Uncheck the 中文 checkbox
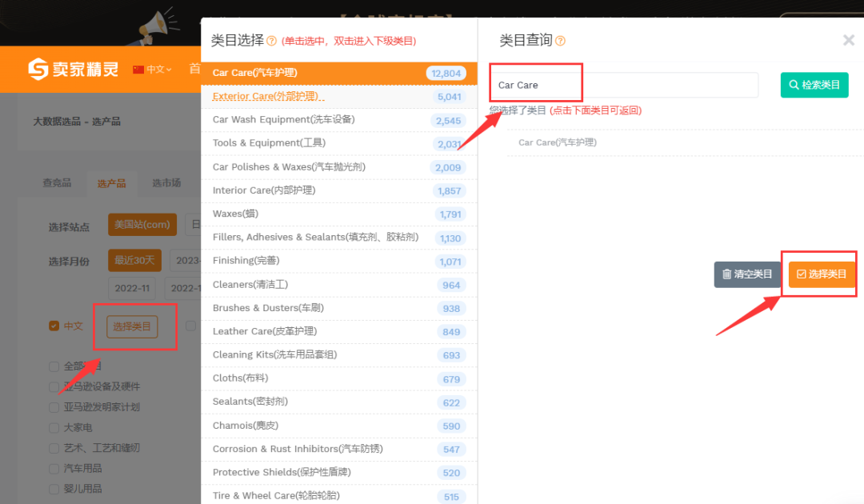Viewport: 864px width, 504px height. coord(53,326)
